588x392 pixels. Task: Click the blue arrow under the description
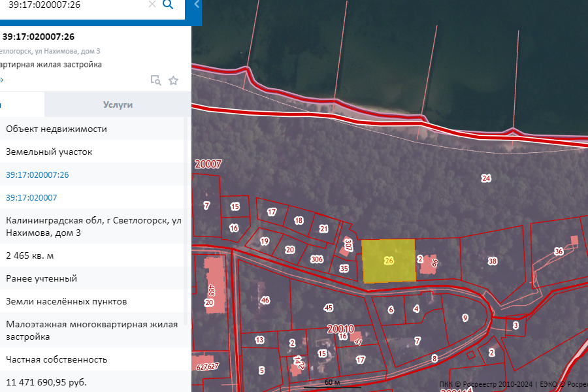tap(2, 80)
